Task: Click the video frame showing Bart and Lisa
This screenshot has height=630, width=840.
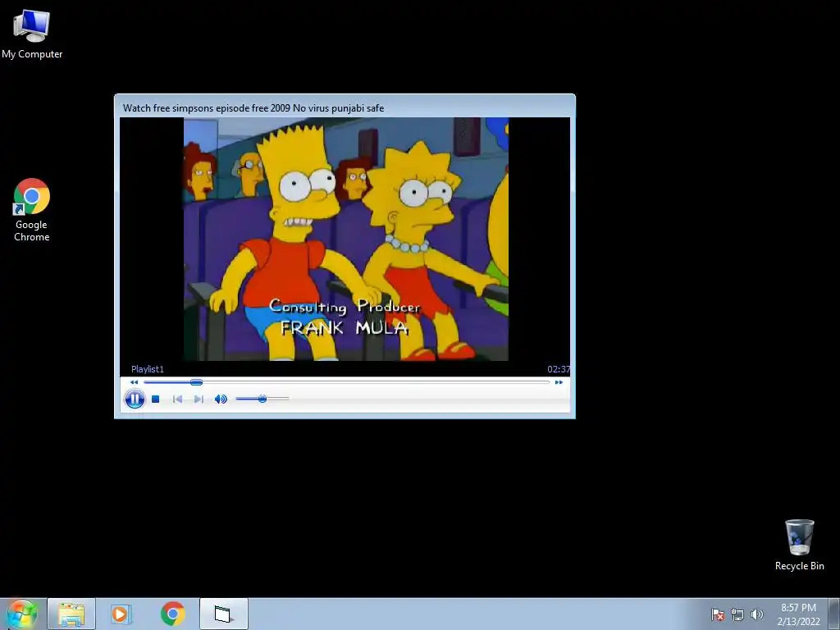Action: coord(346,239)
